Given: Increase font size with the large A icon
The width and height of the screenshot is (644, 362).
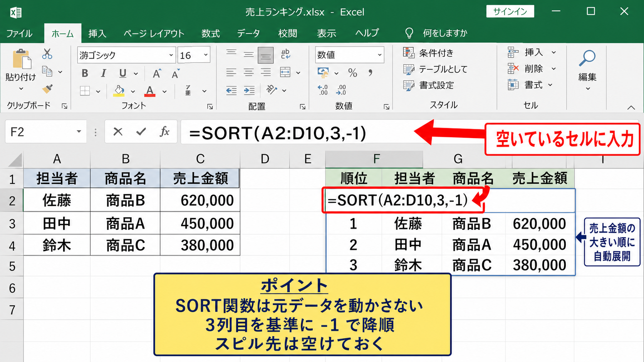Looking at the screenshot, I should 157,73.
